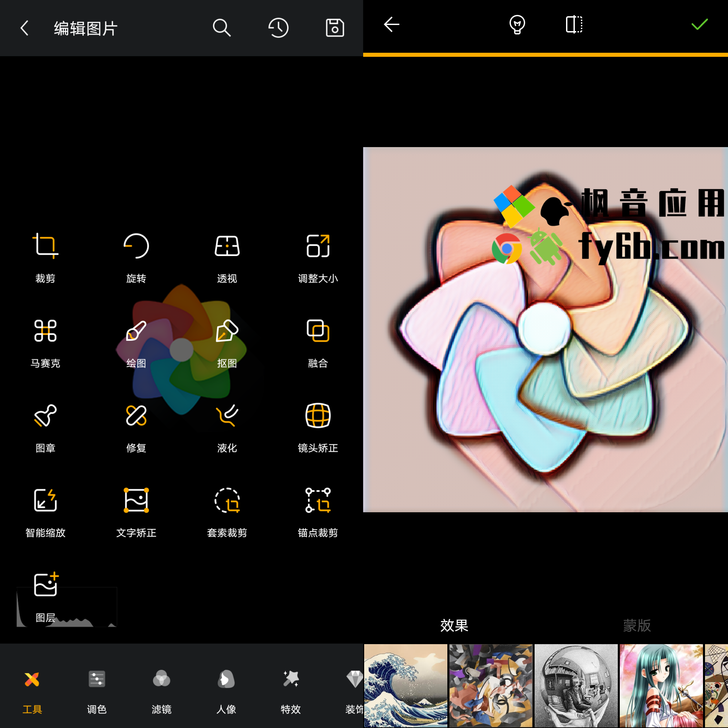728x728 pixels.
Task: Switch to the 装饰 decoration tab
Action: click(354, 692)
